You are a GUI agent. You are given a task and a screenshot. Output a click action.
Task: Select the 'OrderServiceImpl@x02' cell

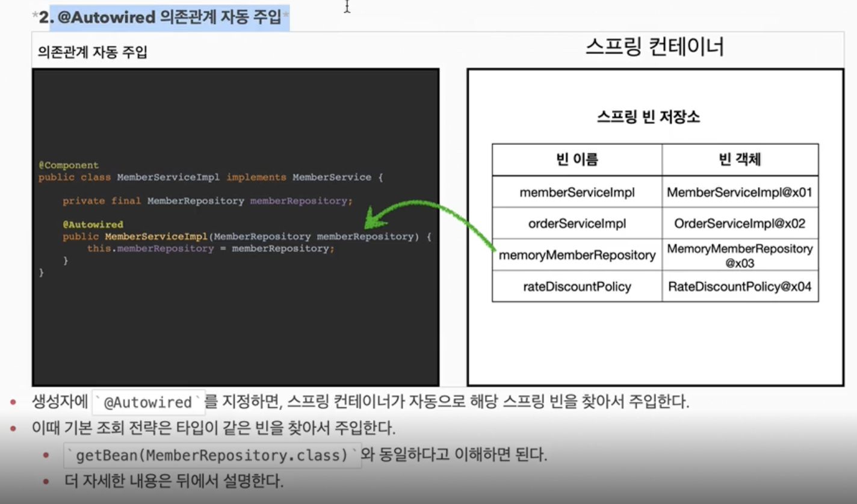coord(740,224)
